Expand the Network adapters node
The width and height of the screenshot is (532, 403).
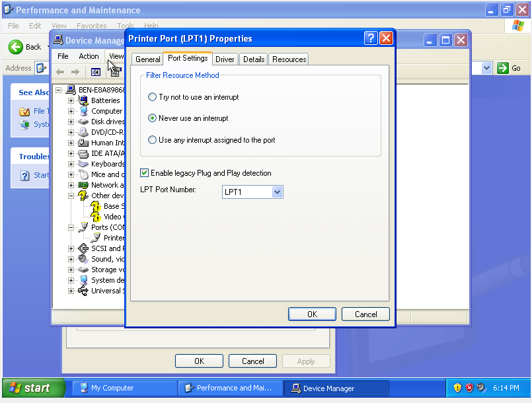coord(71,185)
